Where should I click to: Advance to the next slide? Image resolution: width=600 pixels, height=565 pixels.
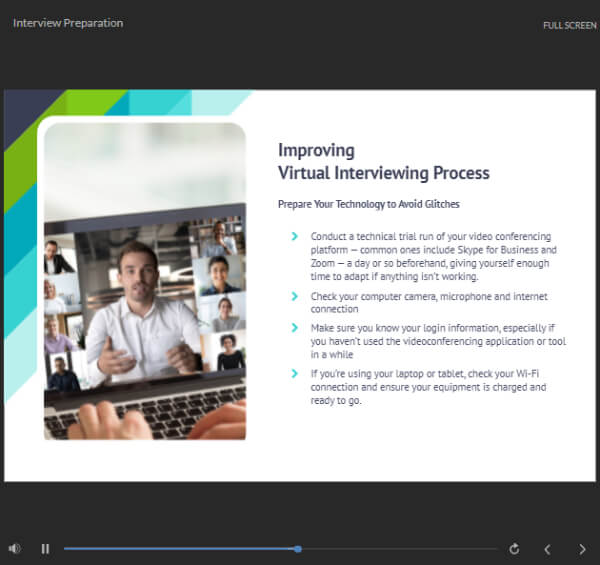tap(582, 549)
